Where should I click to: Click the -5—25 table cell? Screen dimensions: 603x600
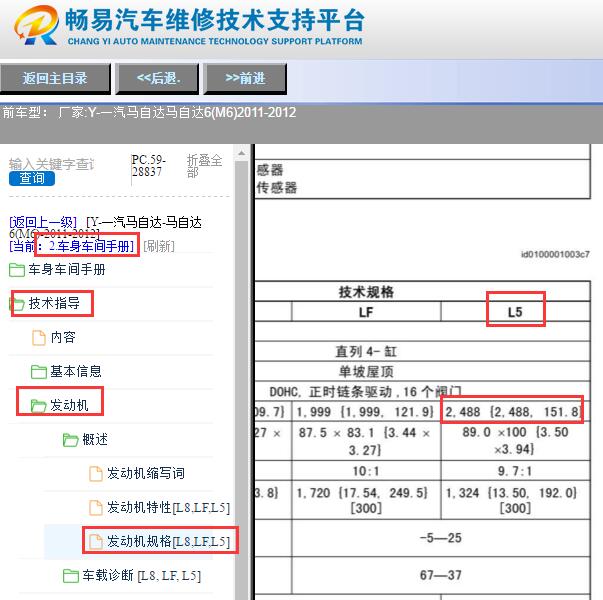pyautogui.click(x=440, y=538)
